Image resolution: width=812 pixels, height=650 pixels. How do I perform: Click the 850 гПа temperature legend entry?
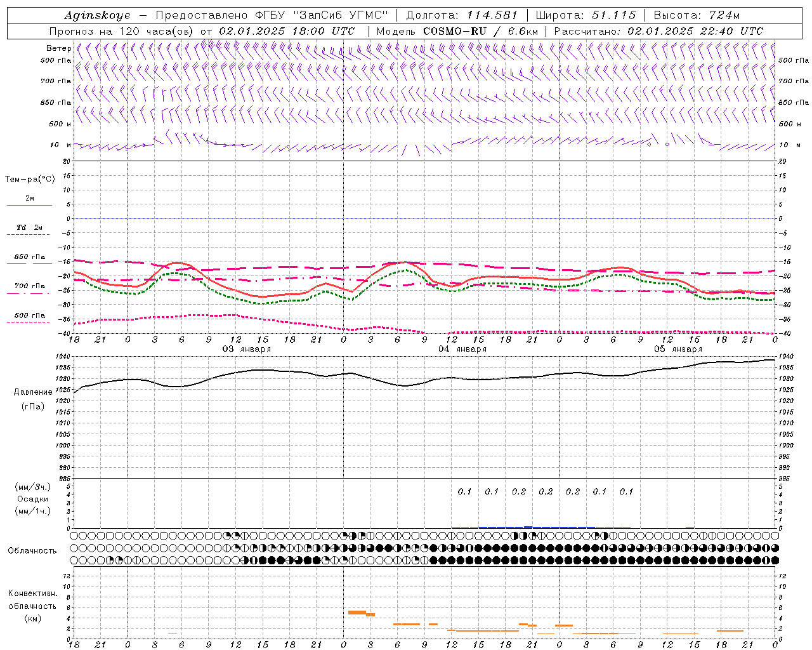[x=29, y=257]
